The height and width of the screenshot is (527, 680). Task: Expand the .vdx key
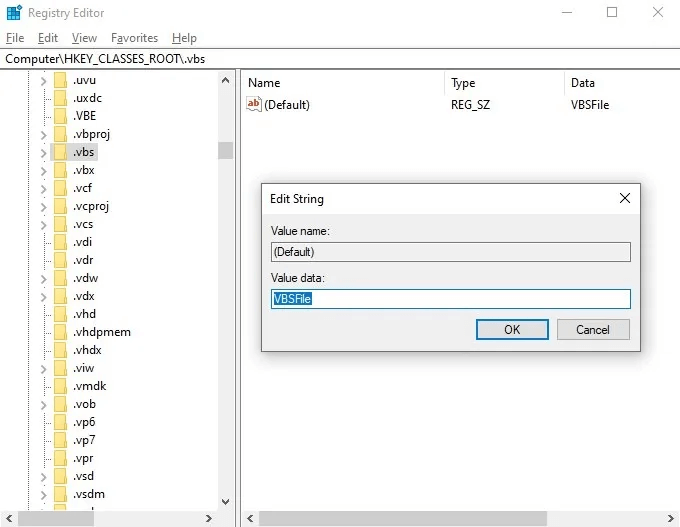[43, 297]
